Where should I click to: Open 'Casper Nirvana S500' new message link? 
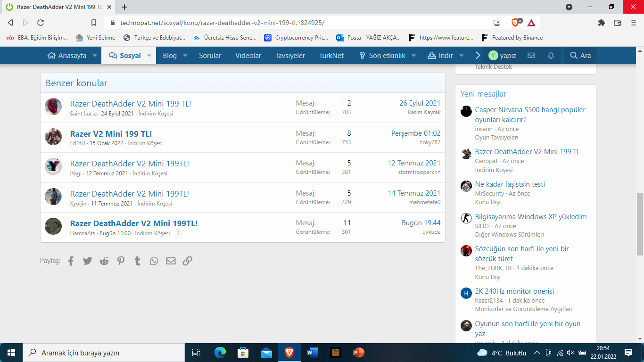[530, 115]
